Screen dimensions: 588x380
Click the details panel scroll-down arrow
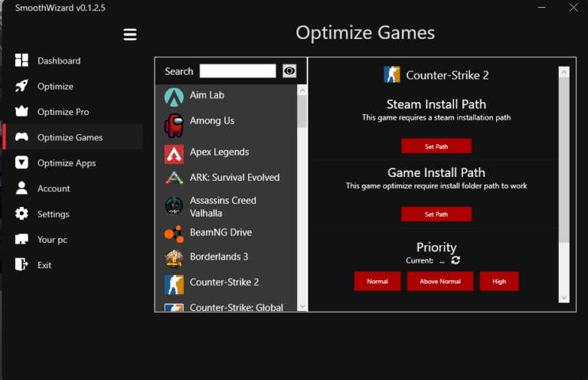(x=564, y=298)
